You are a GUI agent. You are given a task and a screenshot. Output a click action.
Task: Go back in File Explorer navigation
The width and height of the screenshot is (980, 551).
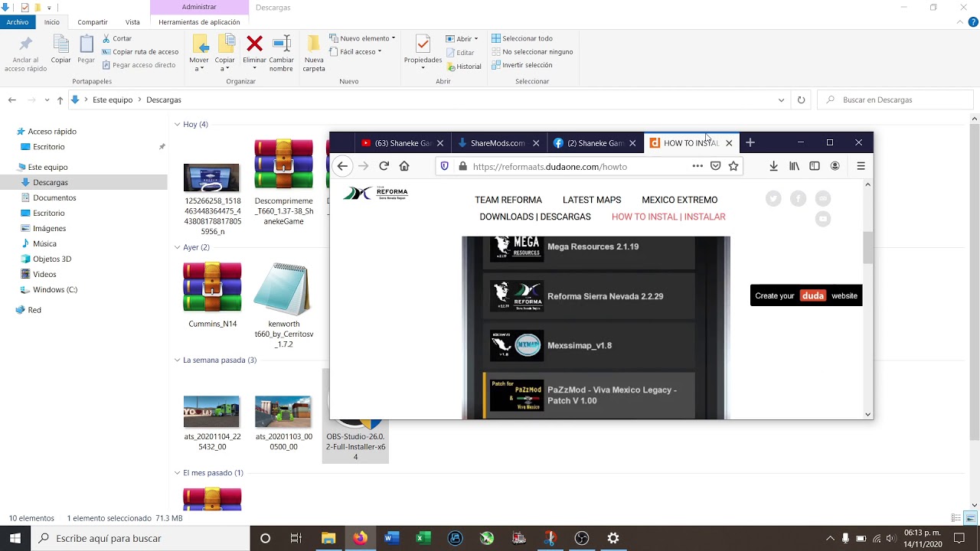(x=12, y=99)
